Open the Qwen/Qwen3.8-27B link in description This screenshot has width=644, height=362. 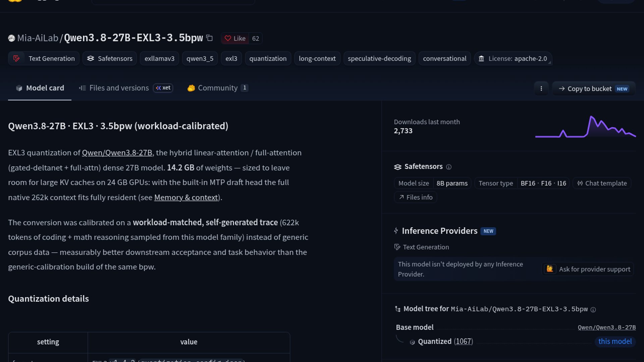(x=117, y=153)
